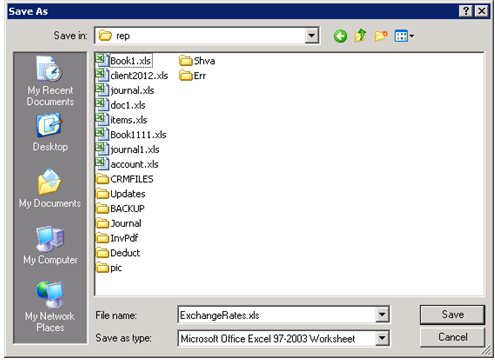Create a new folder
The height and width of the screenshot is (360, 495).
[381, 36]
